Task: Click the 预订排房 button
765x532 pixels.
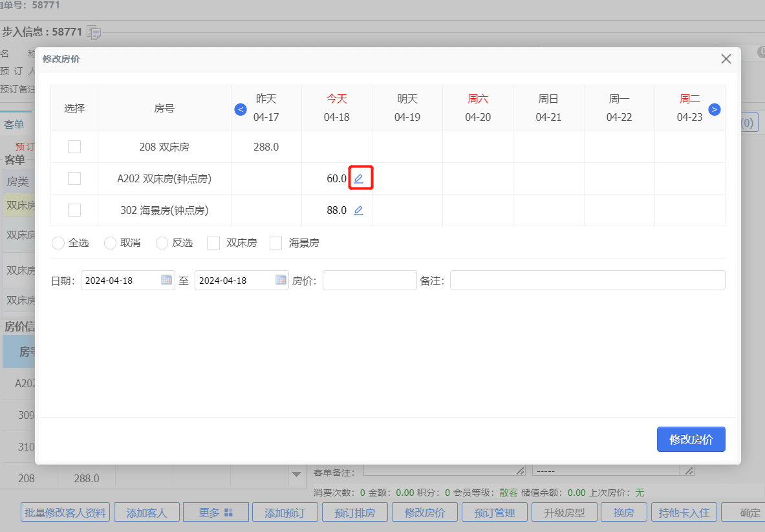Action: click(354, 513)
